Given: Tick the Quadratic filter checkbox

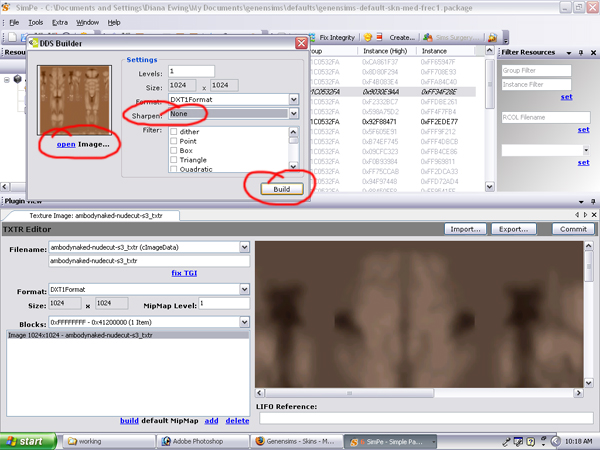Looking at the screenshot, I should pos(174,169).
